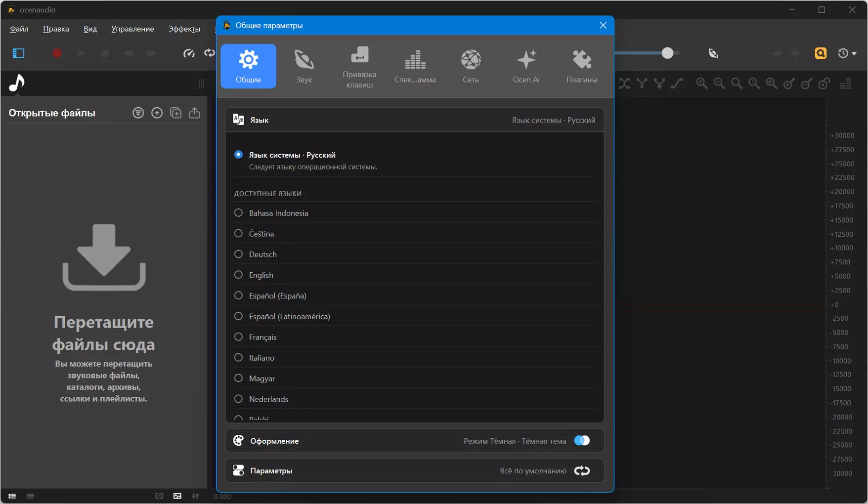Select Italiano language option

click(238, 358)
